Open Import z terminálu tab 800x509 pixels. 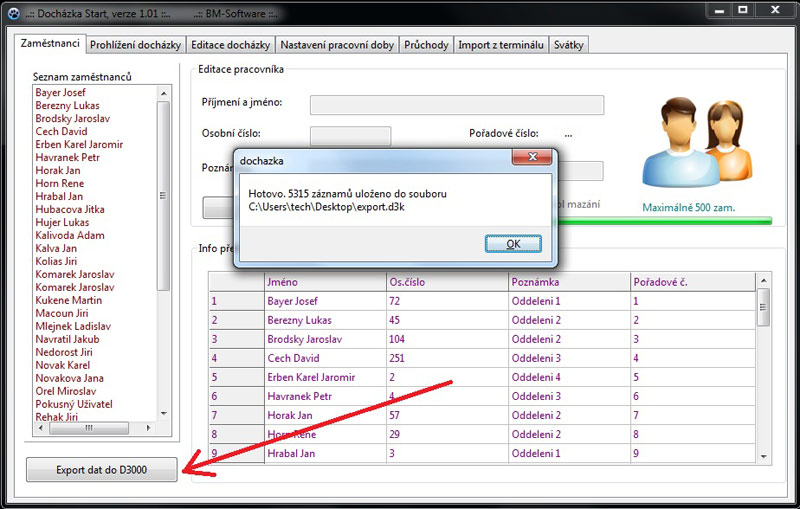click(501, 45)
